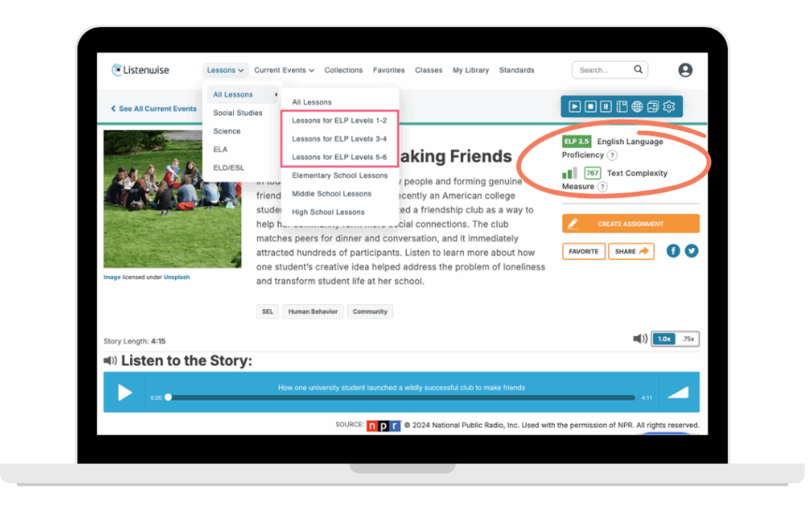Image resolution: width=812 pixels, height=511 pixels.
Task: Expand the Current Events dropdown
Action: pos(284,70)
